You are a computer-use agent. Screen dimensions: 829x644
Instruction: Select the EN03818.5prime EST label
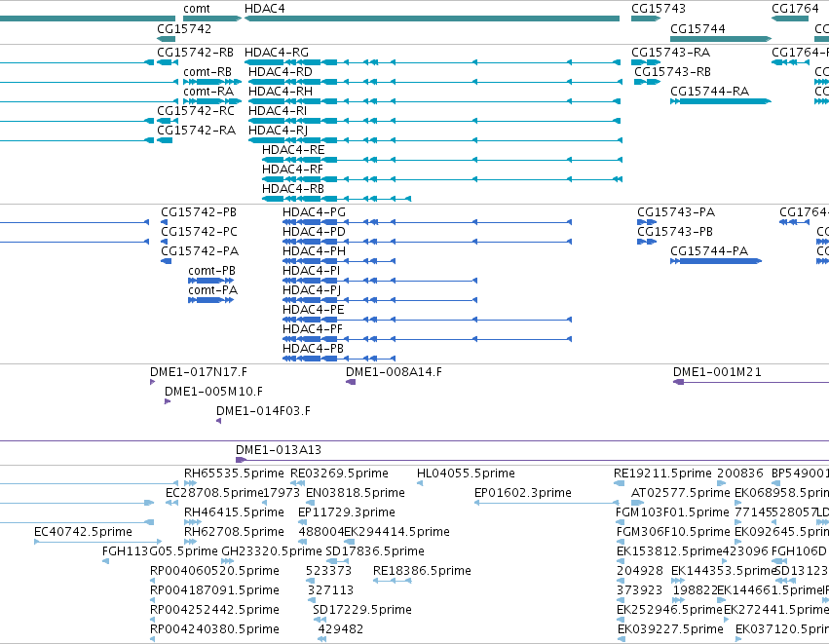356,493
